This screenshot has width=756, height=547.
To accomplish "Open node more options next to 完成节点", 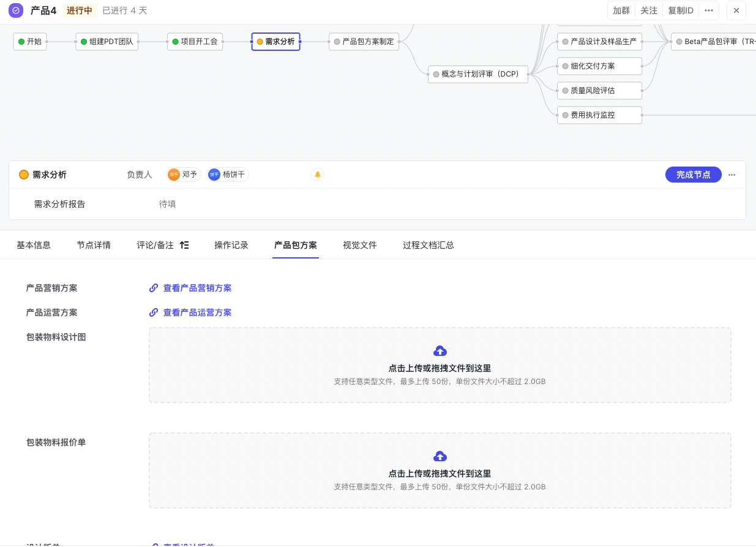I will (732, 175).
